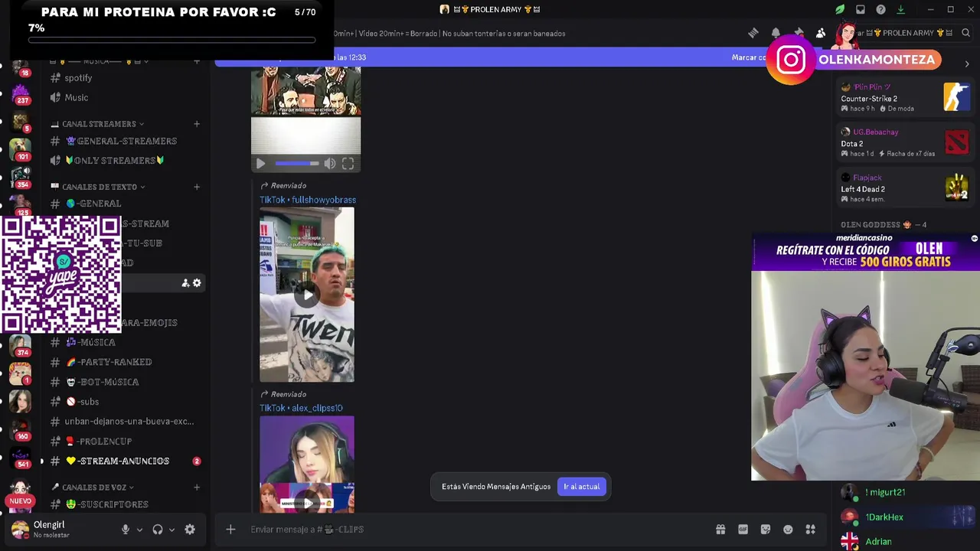Click the 'Ir al actual' button

(582, 487)
